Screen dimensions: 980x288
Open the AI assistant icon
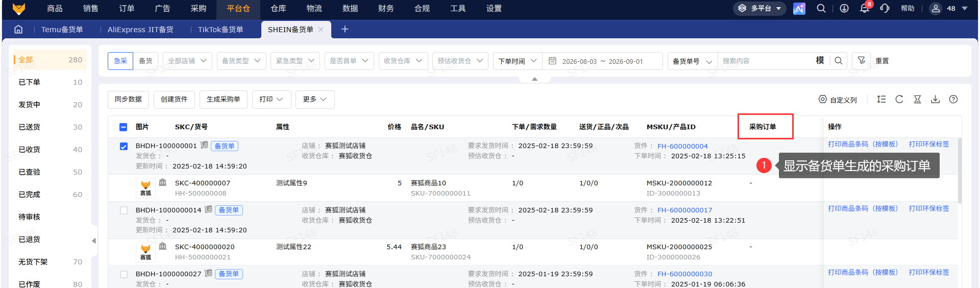point(799,9)
